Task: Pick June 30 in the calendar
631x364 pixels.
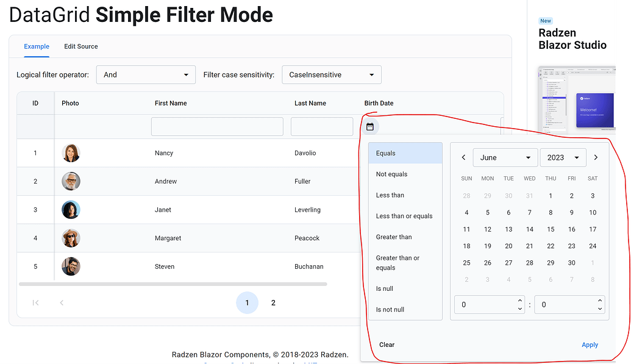Action: [x=571, y=263]
